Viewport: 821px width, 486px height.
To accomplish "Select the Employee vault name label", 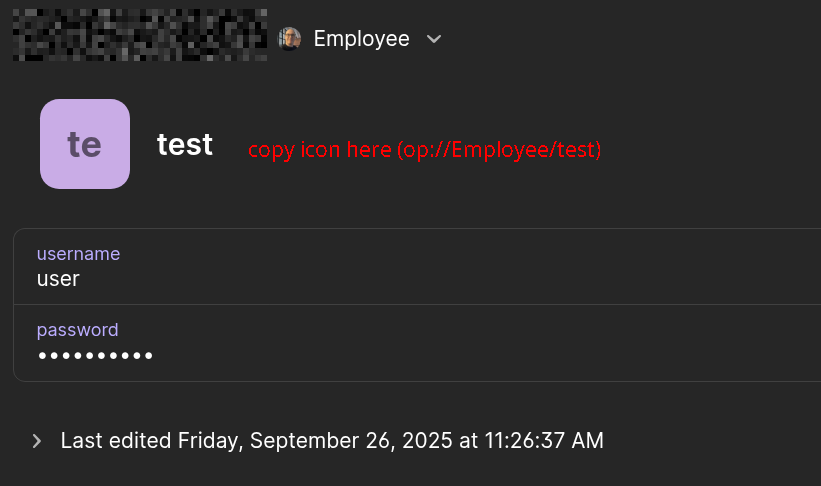I will click(361, 39).
